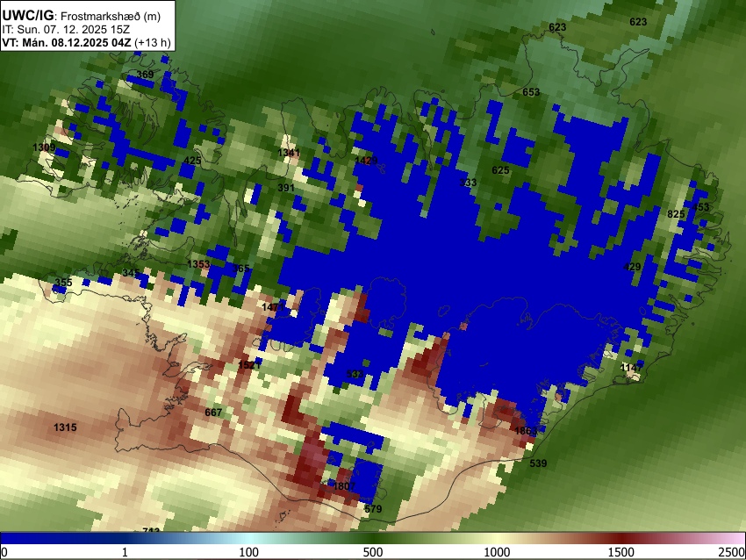Click the 2500 label on the colour scale

(x=732, y=552)
